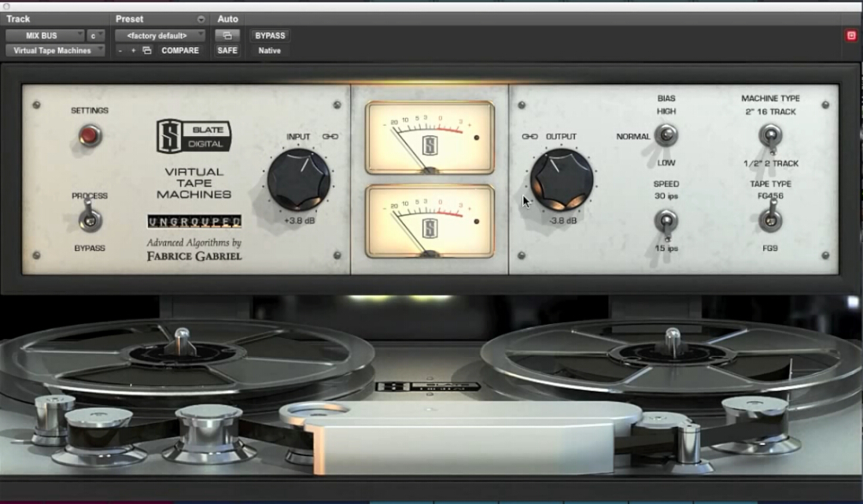The image size is (863, 504).
Task: Click the previous preset minus button
Action: point(120,50)
